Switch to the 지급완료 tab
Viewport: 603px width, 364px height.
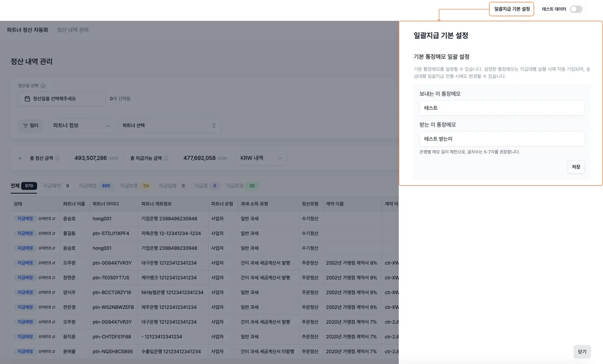coord(235,185)
